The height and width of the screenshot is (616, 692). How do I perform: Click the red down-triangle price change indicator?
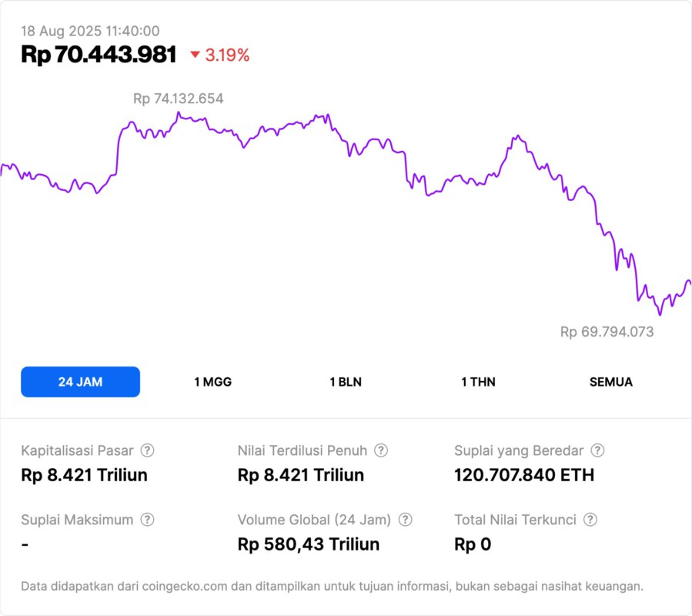tap(195, 55)
